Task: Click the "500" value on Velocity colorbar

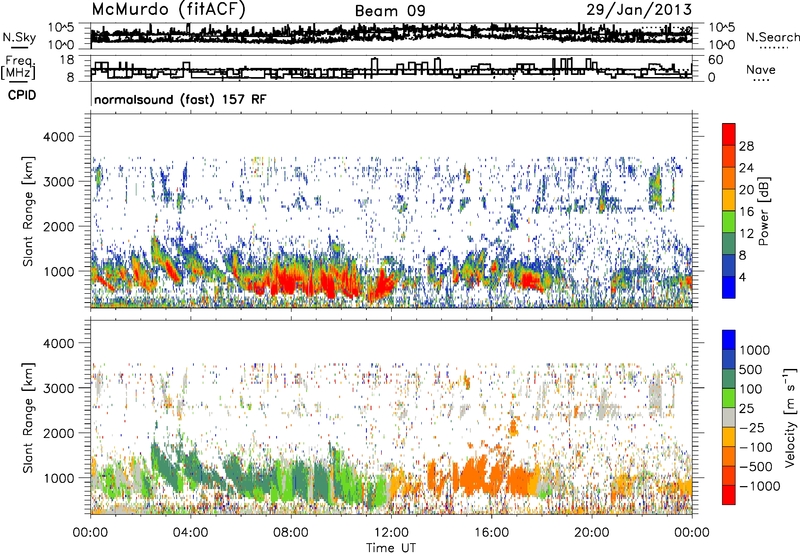Action: 751,369
